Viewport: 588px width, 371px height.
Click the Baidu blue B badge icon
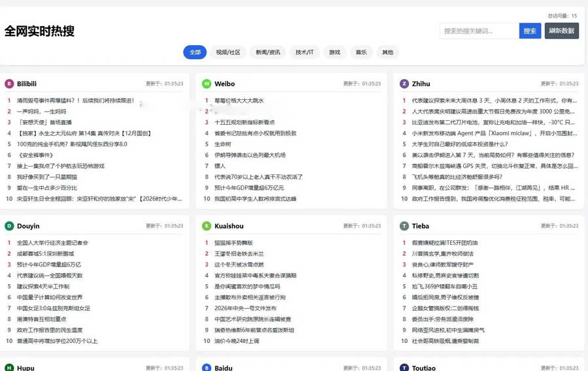pyautogui.click(x=206, y=368)
